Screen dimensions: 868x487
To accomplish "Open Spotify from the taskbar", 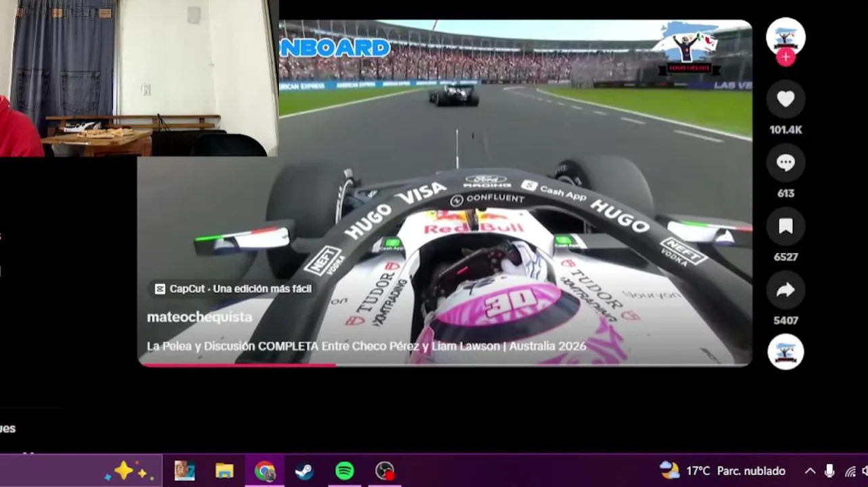I will pyautogui.click(x=345, y=471).
